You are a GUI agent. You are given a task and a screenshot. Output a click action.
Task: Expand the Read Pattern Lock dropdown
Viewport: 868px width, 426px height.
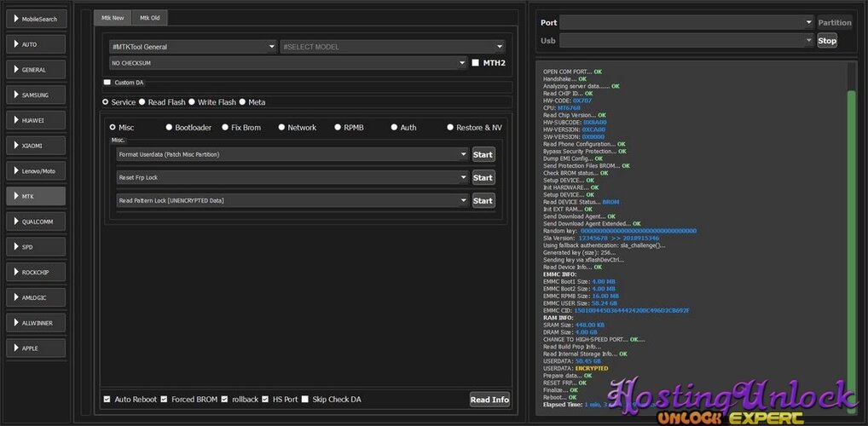292,200
